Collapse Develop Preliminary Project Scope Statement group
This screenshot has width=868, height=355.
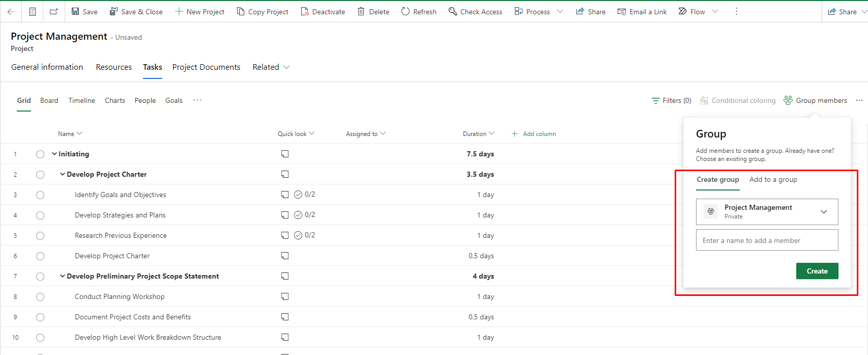(63, 276)
